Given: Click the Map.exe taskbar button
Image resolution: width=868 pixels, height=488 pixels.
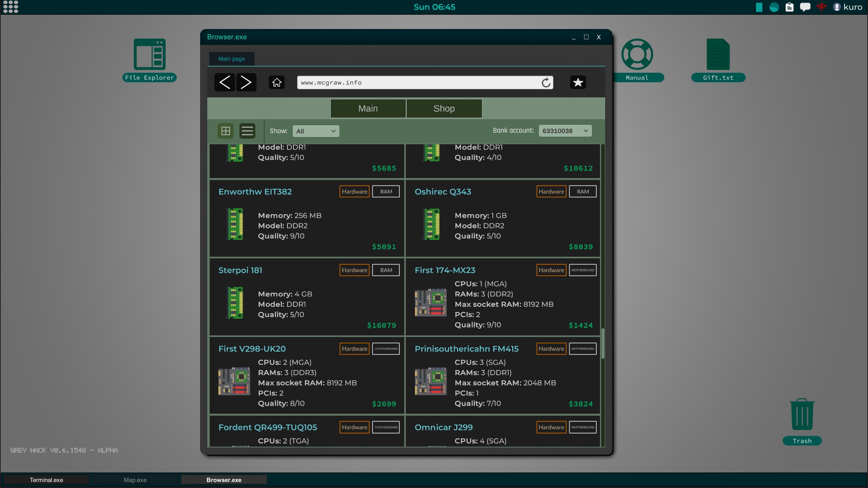Looking at the screenshot, I should [135, 480].
